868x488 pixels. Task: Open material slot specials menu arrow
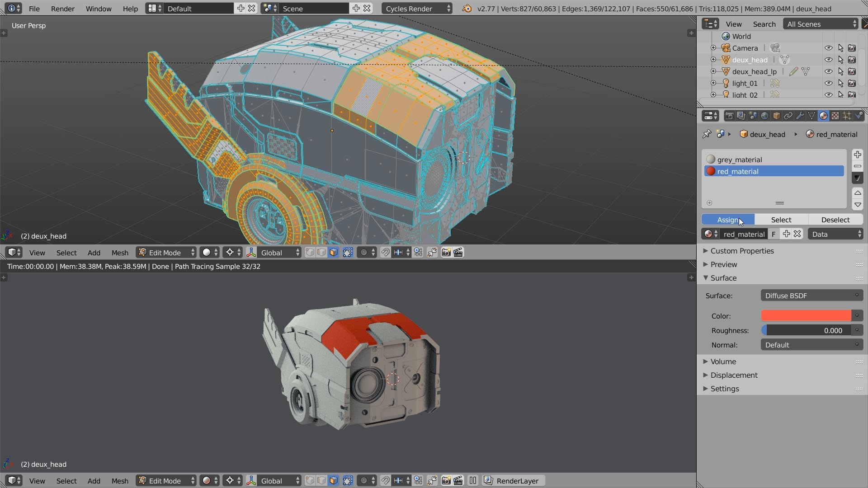[x=858, y=178]
